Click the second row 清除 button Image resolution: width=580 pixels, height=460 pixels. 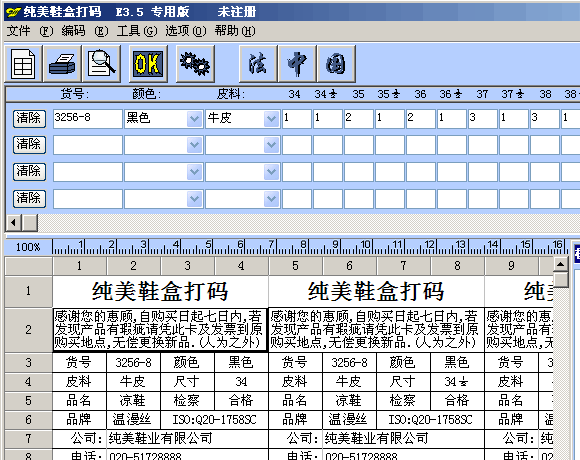29,145
